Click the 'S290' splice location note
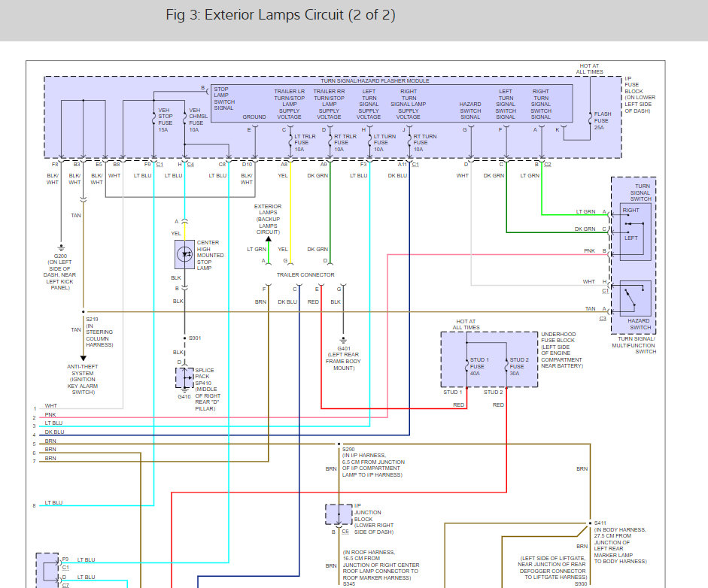 [x=373, y=462]
